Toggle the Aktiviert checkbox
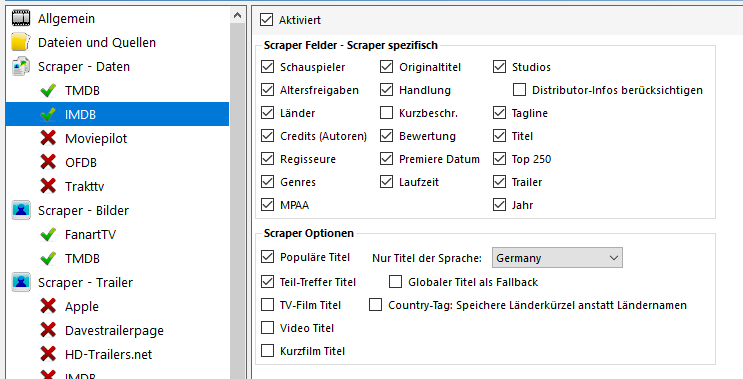 coord(267,20)
